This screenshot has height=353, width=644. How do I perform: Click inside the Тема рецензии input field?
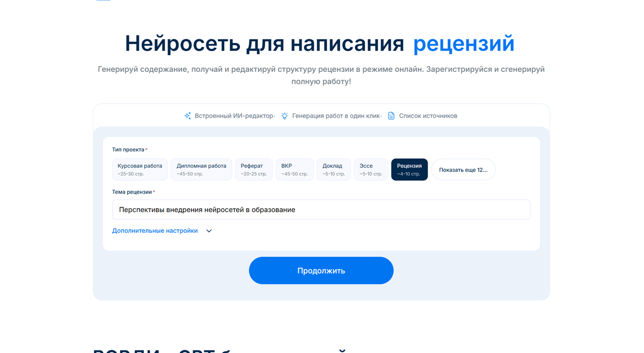click(321, 209)
